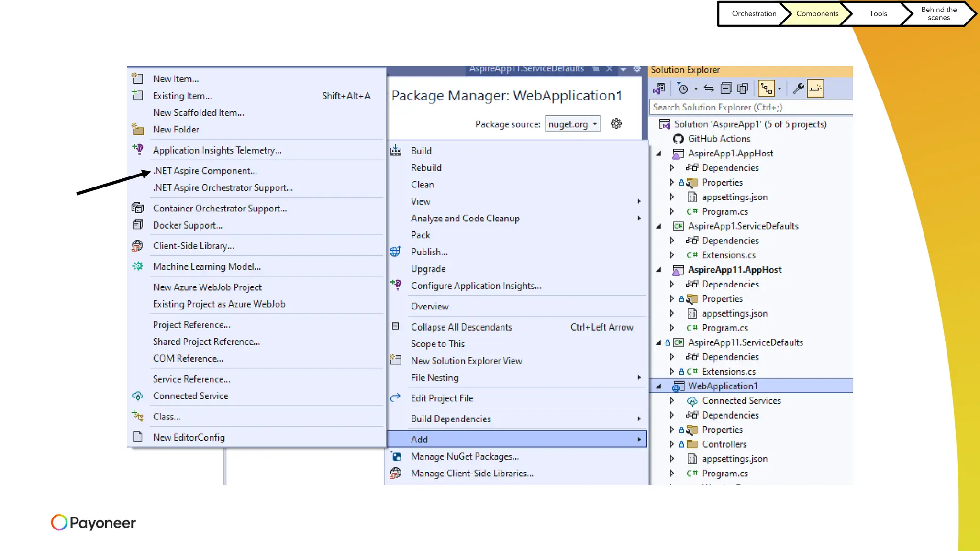
Task: Select New Item... from Add submenu
Action: pos(176,79)
